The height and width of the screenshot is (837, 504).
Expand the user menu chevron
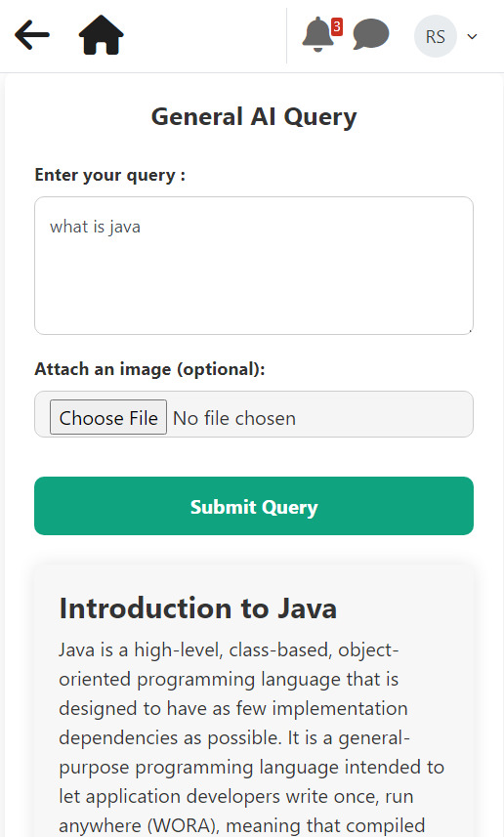click(x=472, y=37)
